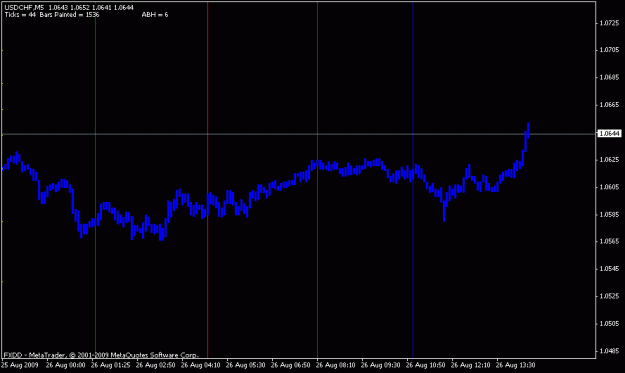Click the 1.0705 price axis label
The width and height of the screenshot is (625, 373).
coord(609,50)
